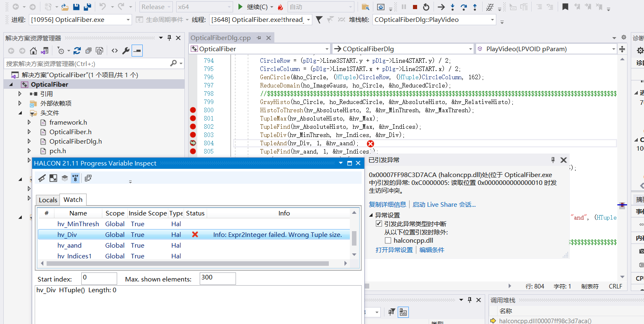This screenshot has width=644, height=324.
Task: Show next statement arrow icon
Action: coord(441,7)
